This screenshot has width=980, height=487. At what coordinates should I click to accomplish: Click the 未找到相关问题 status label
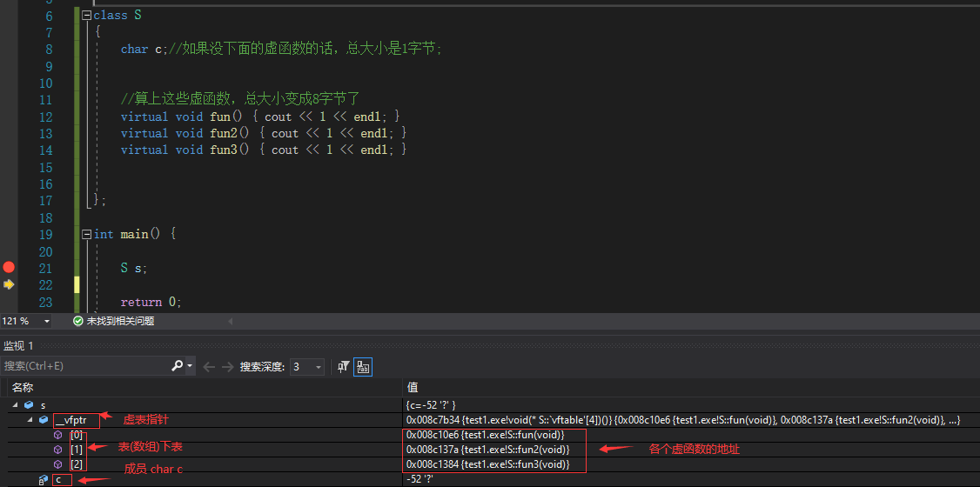click(x=120, y=321)
